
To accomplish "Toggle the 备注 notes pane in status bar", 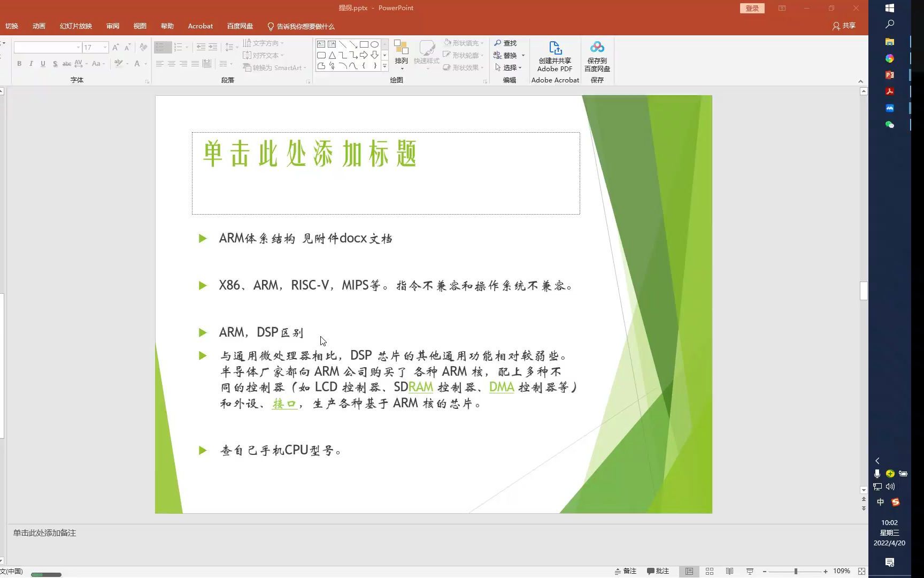I will [625, 571].
